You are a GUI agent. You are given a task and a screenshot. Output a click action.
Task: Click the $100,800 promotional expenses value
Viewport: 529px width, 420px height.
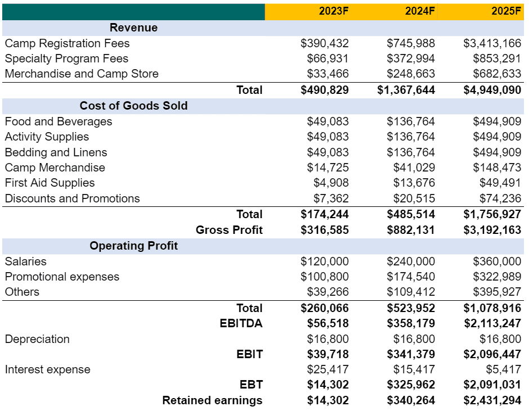[x=325, y=277]
